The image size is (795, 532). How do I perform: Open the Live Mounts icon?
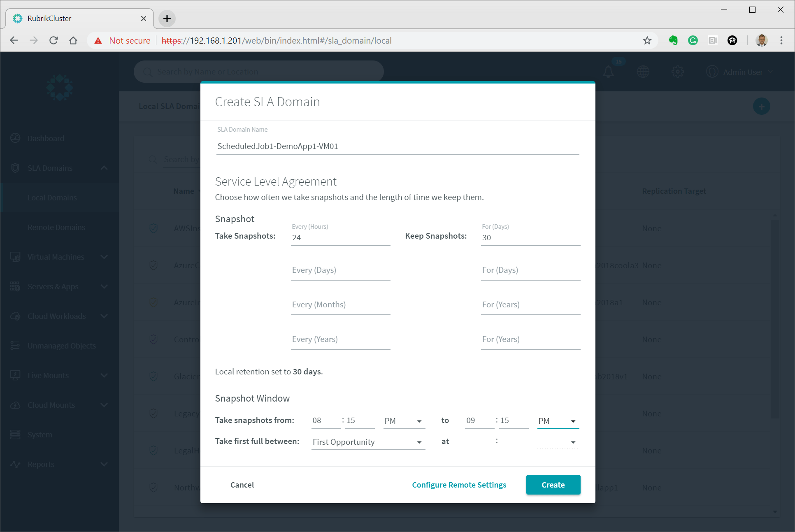tap(16, 375)
